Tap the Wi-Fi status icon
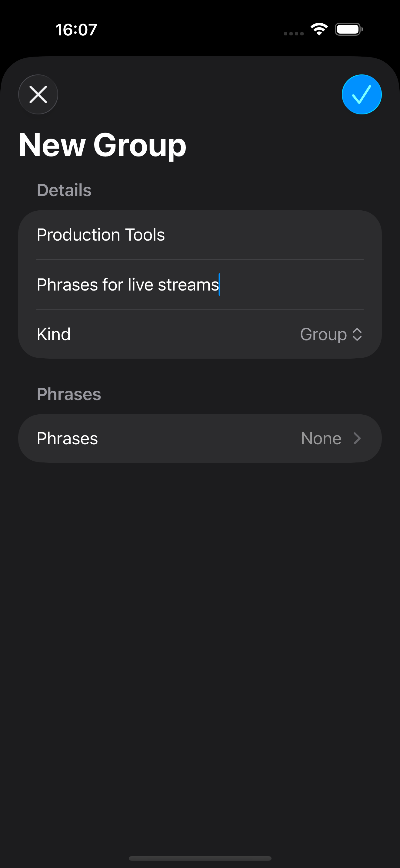This screenshot has height=868, width=400. (319, 29)
